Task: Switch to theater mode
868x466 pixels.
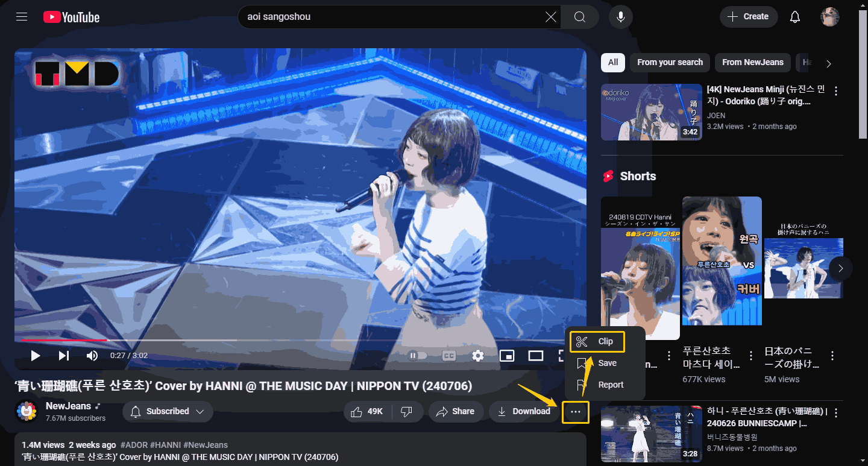Action: (x=536, y=356)
